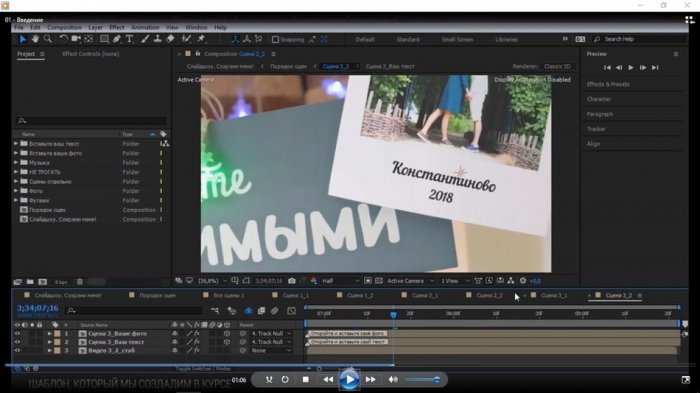The width and height of the screenshot is (700, 393).
Task: Switch to the Effect Controls tab
Action: (x=91, y=54)
